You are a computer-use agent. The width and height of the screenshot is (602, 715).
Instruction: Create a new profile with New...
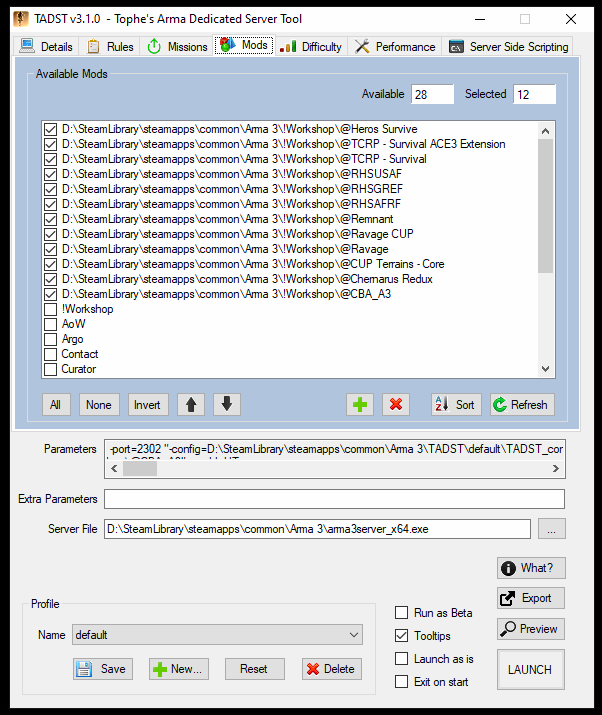click(179, 669)
